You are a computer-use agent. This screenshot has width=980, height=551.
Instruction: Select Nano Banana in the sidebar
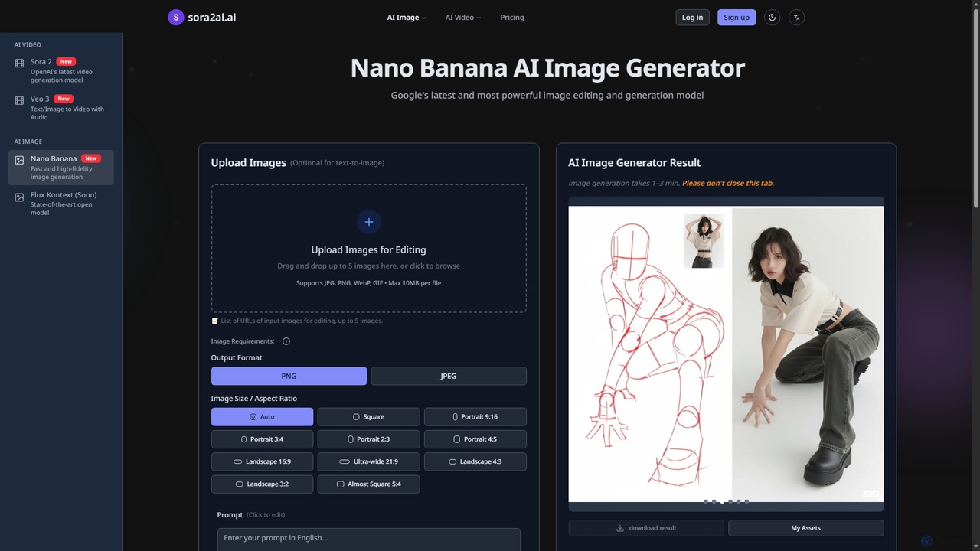click(60, 168)
